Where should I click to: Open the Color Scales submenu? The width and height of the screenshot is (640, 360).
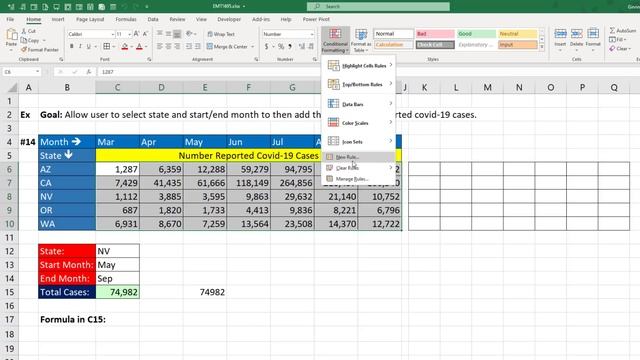pos(359,123)
